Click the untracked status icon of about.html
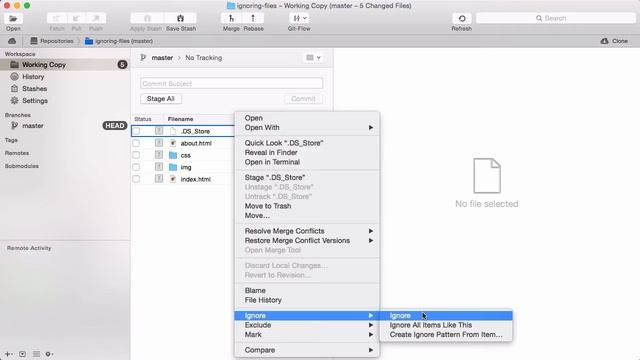The height and width of the screenshot is (360, 640). point(159,143)
